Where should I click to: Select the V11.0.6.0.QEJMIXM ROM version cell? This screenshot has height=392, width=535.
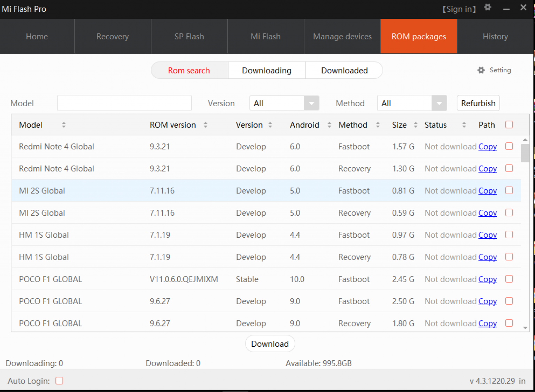[184, 279]
